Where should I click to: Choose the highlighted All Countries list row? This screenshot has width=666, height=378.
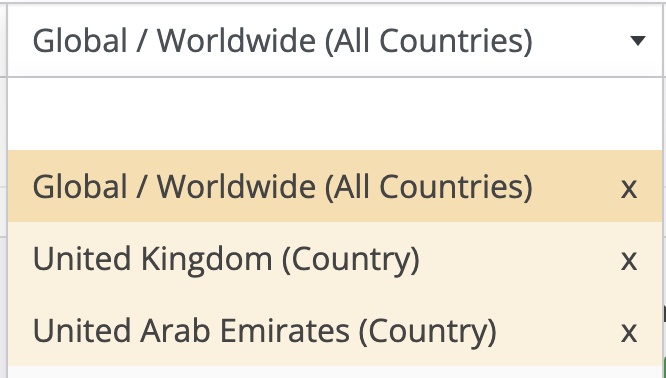click(335, 186)
